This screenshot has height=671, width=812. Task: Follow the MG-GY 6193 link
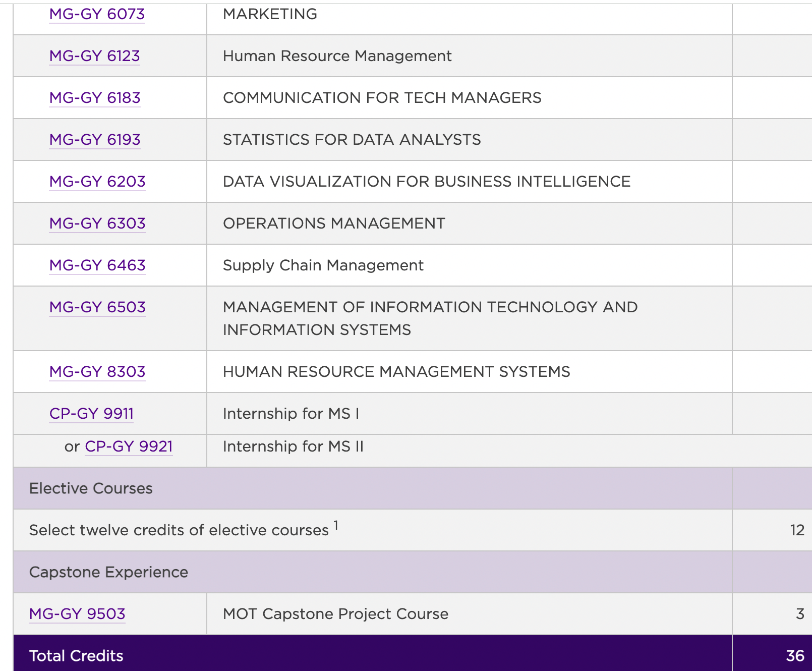(x=95, y=140)
